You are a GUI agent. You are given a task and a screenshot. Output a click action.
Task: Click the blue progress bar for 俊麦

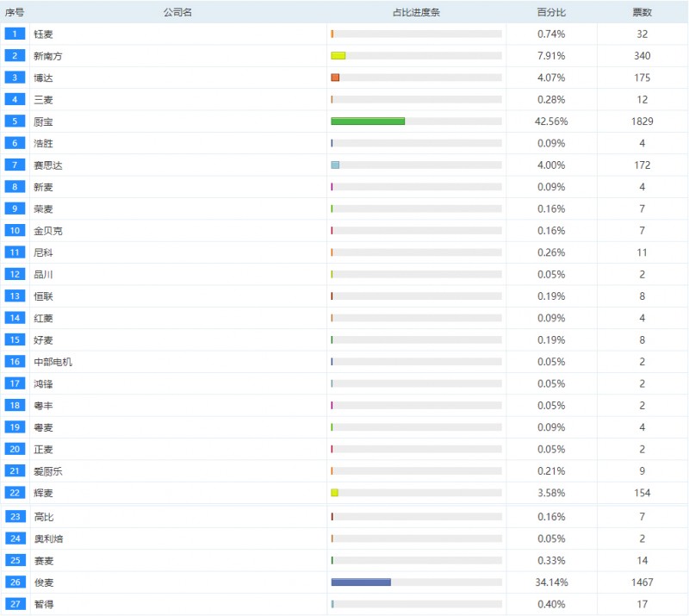(361, 582)
